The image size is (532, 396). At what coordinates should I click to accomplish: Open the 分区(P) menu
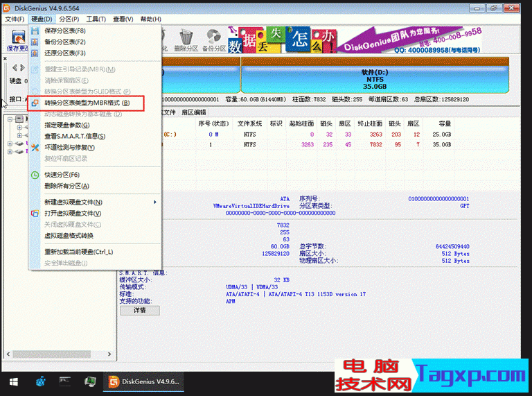(x=69, y=19)
